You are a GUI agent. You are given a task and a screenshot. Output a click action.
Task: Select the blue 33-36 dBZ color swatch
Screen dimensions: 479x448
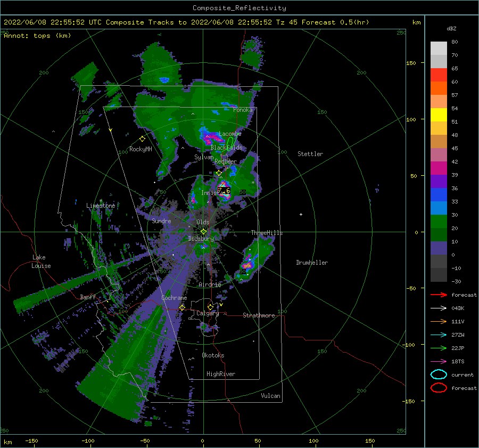click(439, 194)
